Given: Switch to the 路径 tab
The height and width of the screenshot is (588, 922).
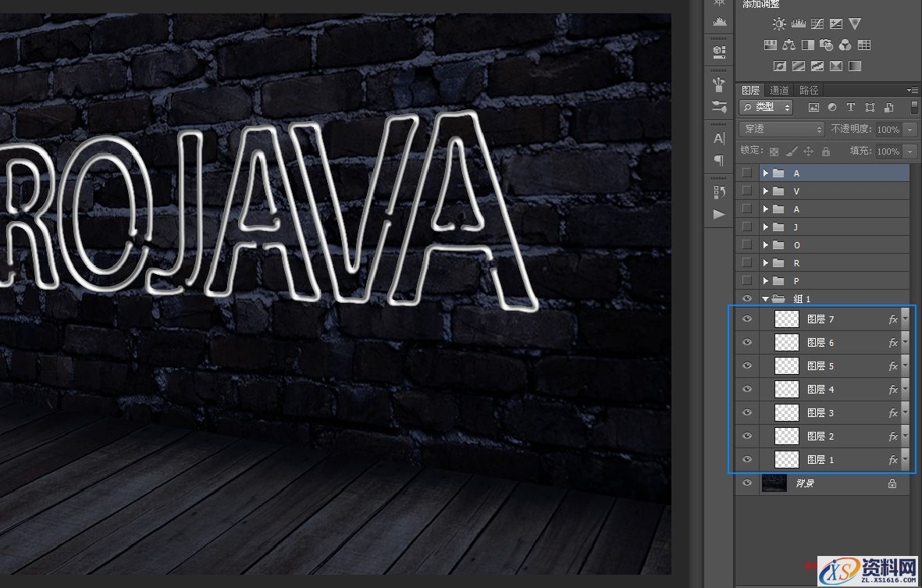Looking at the screenshot, I should click(809, 91).
